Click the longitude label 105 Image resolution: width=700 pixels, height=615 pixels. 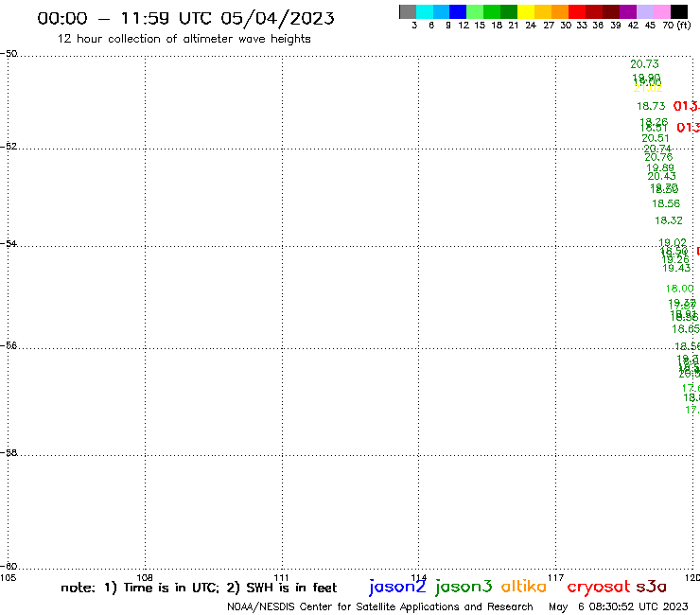8,577
